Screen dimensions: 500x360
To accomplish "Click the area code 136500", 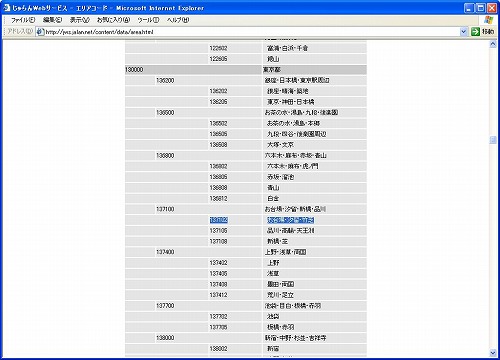I will point(165,113).
